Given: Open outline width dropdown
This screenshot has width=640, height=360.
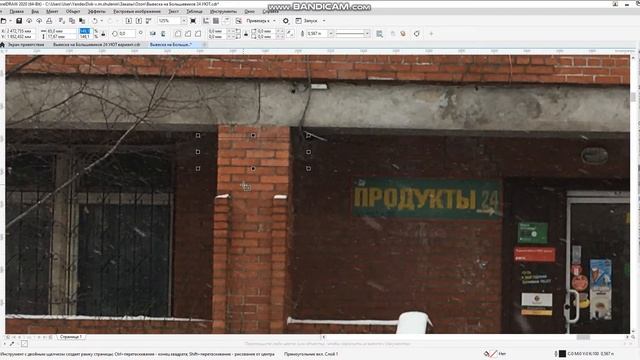Looking at the screenshot, I should [331, 33].
